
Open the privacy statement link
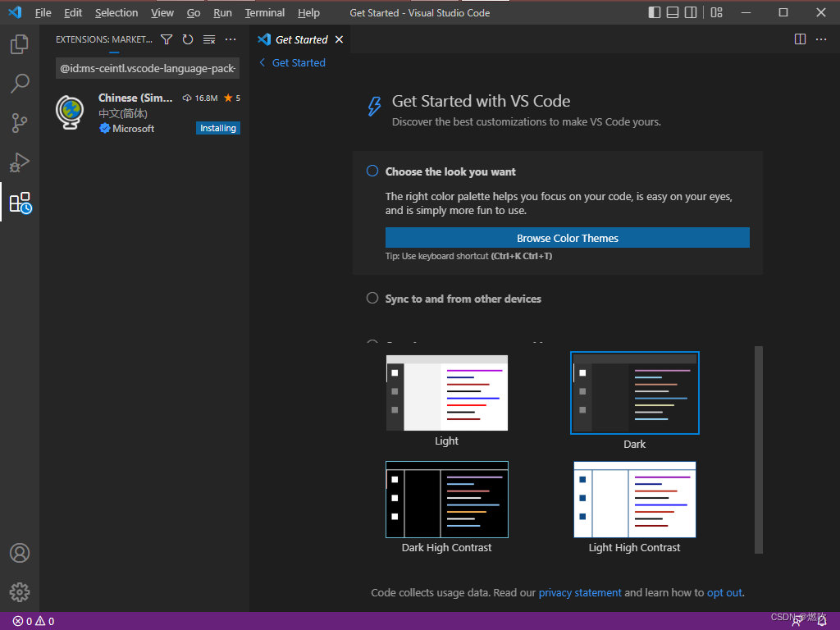tap(580, 592)
